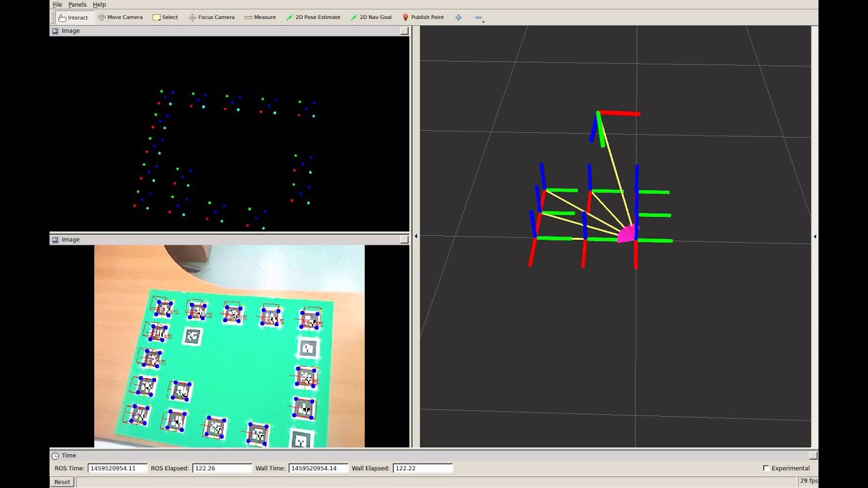Select the Interact tool

click(73, 18)
